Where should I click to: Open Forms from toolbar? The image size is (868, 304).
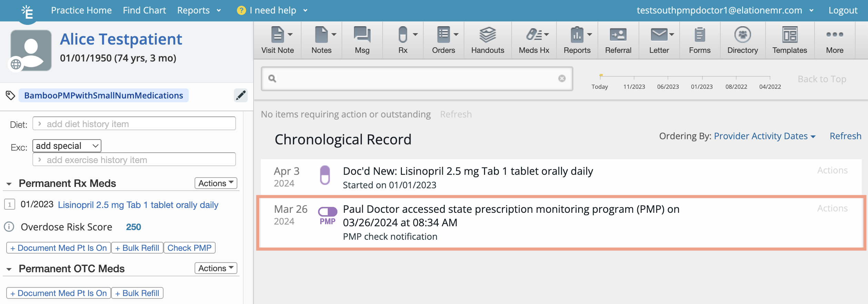pyautogui.click(x=700, y=40)
